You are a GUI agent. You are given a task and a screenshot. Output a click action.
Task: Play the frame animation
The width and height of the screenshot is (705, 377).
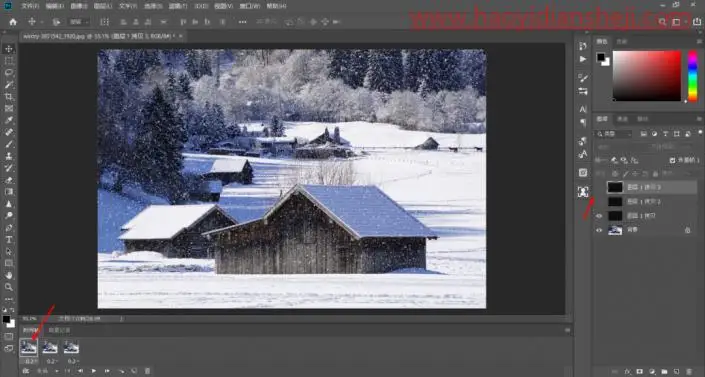(94, 371)
